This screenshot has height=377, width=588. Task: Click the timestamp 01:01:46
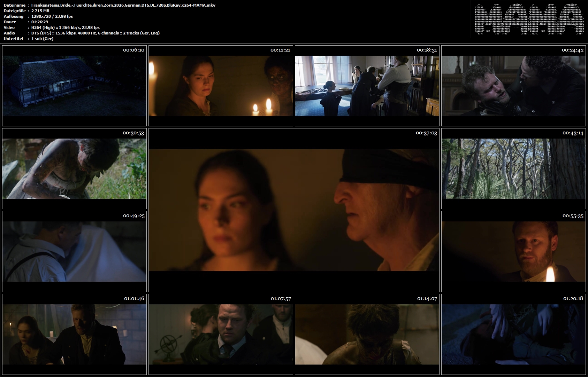134,299
